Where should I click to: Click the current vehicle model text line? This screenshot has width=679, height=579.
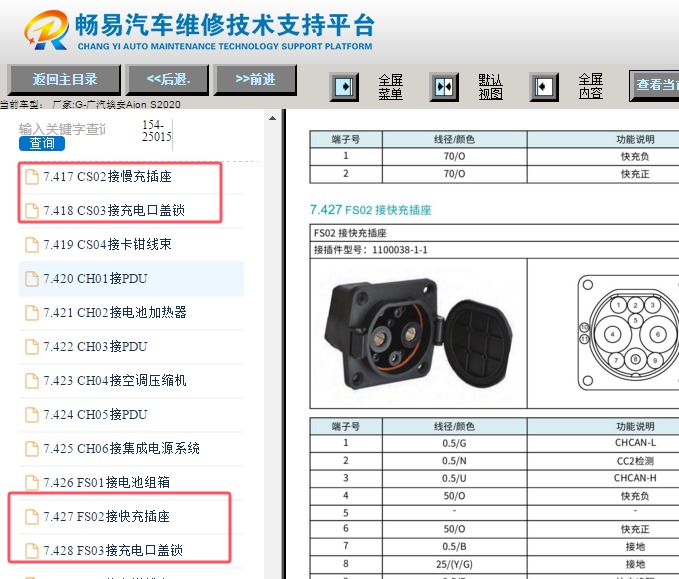90,104
